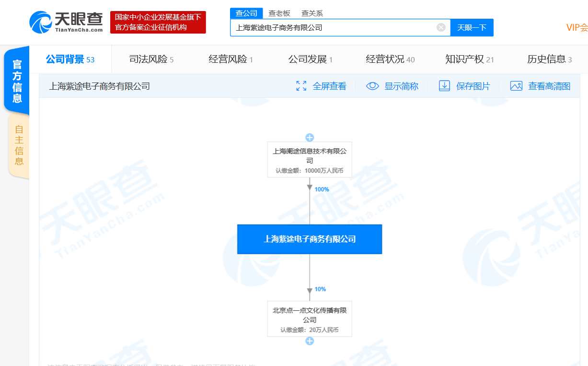The image size is (588, 366).
Task: Click the fullscreen view icon
Action: tap(301, 86)
